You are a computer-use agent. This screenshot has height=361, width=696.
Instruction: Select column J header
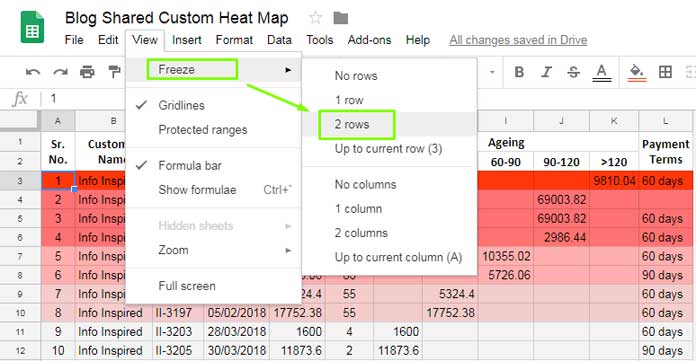pyautogui.click(x=562, y=121)
